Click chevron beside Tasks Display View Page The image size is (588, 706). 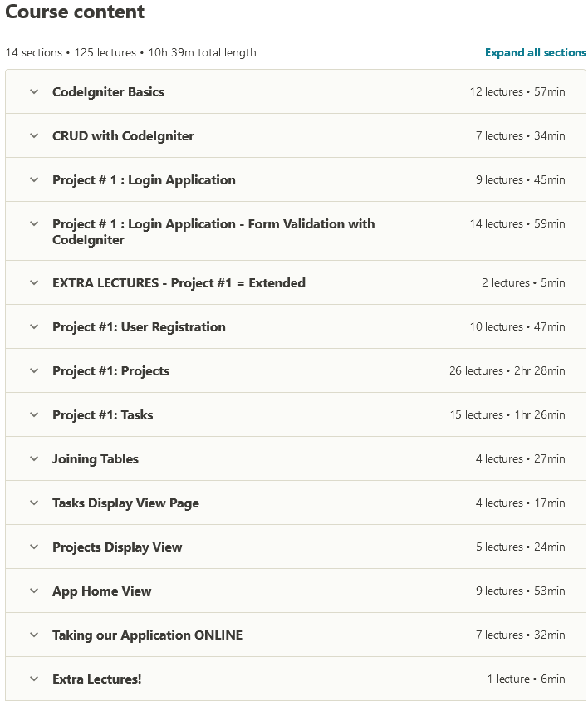tap(34, 503)
